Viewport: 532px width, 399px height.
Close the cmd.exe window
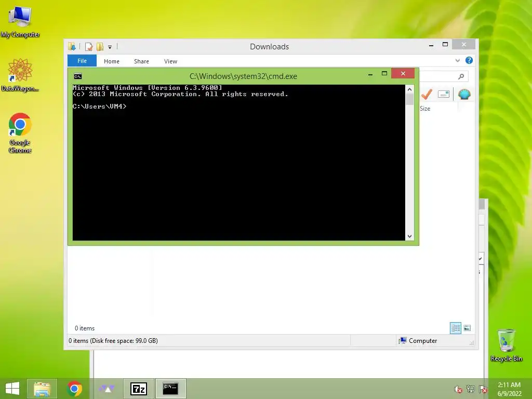tap(403, 73)
